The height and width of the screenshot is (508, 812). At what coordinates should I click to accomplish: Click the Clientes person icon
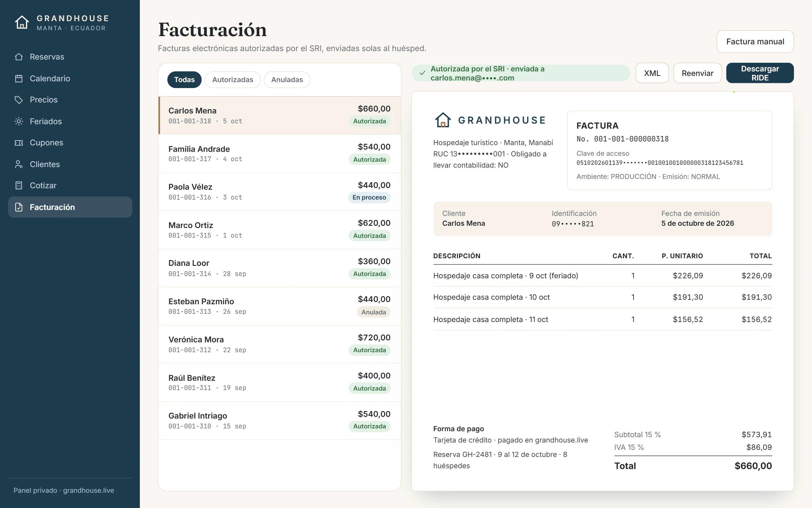19,164
